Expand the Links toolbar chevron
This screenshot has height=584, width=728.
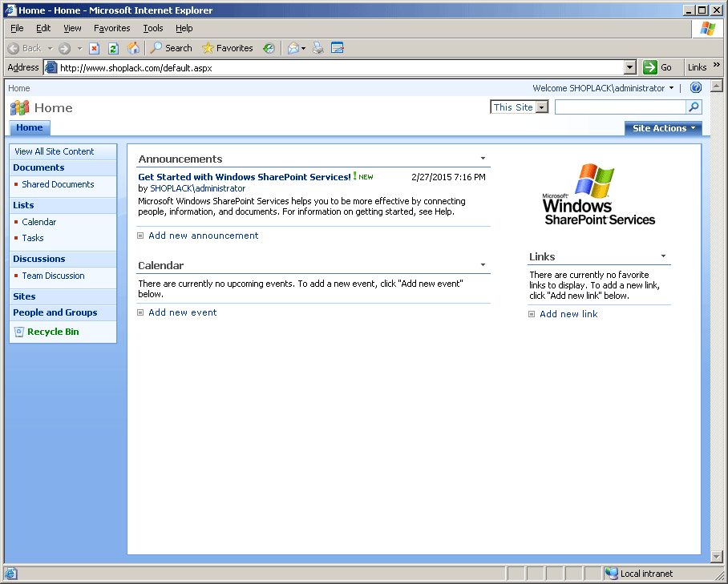(717, 65)
